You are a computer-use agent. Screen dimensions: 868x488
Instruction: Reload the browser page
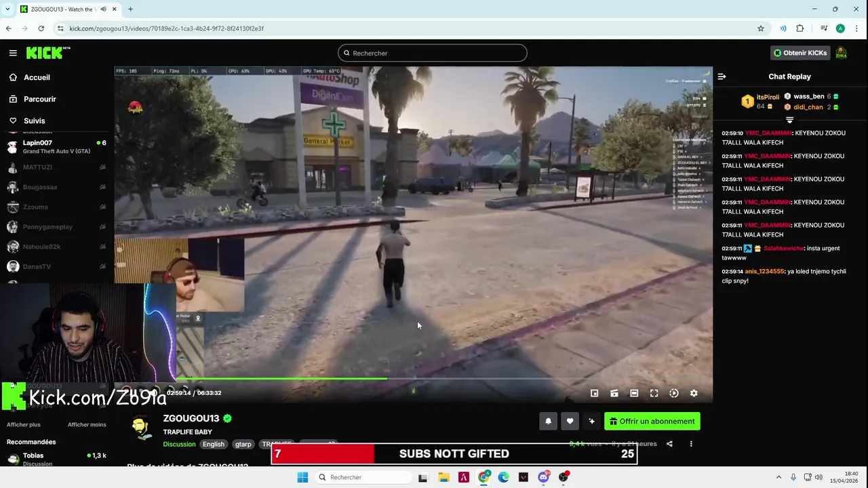point(41,28)
